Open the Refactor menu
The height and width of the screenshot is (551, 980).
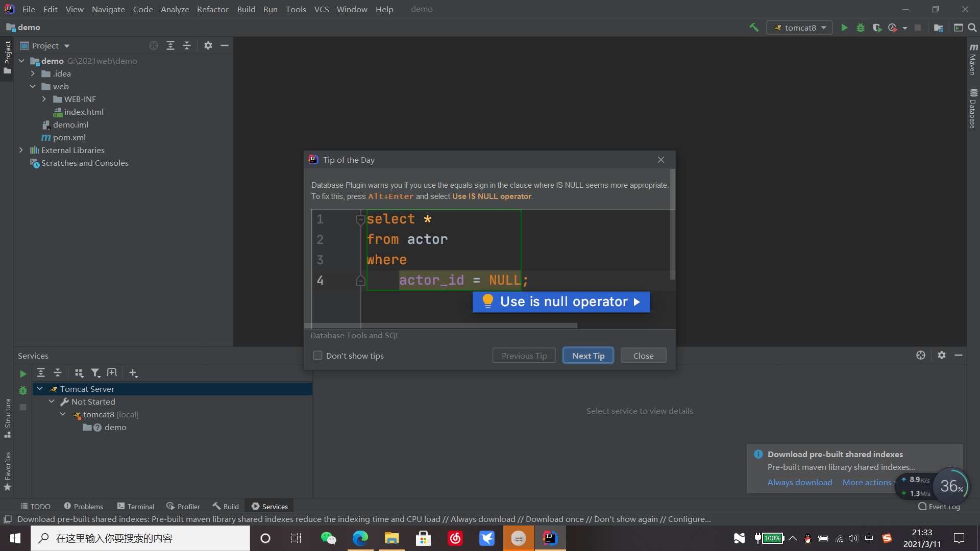point(212,9)
